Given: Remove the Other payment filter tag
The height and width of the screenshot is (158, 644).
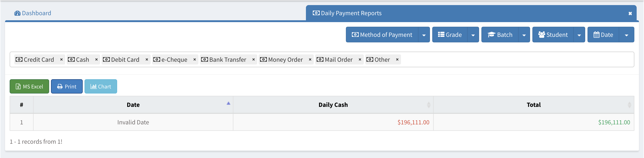Looking at the screenshot, I should tap(397, 59).
